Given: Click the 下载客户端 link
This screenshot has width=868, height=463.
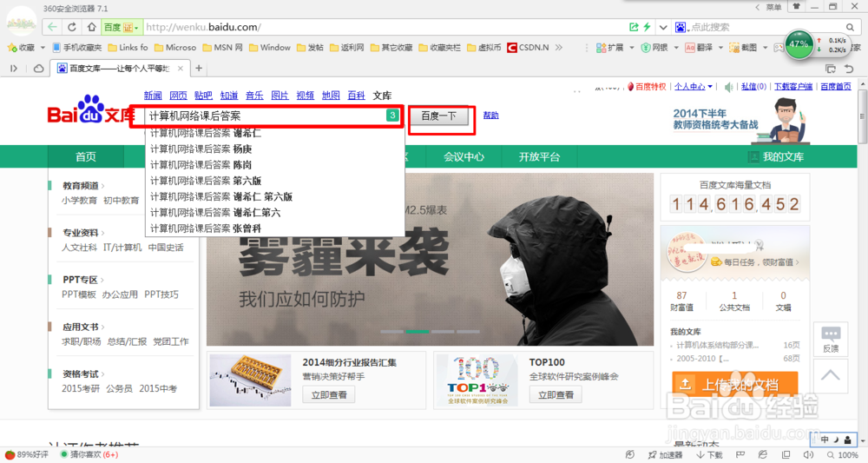Looking at the screenshot, I should pos(793,86).
